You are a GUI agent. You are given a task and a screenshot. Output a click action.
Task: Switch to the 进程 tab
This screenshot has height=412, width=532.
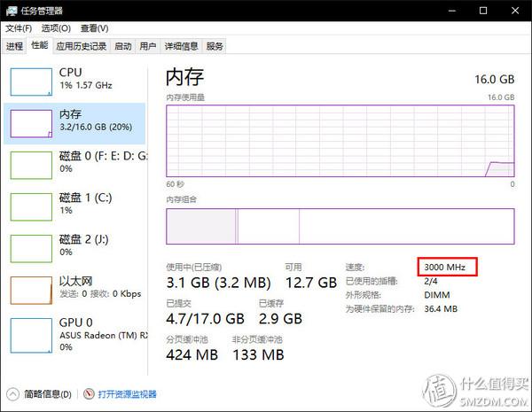tap(14, 46)
